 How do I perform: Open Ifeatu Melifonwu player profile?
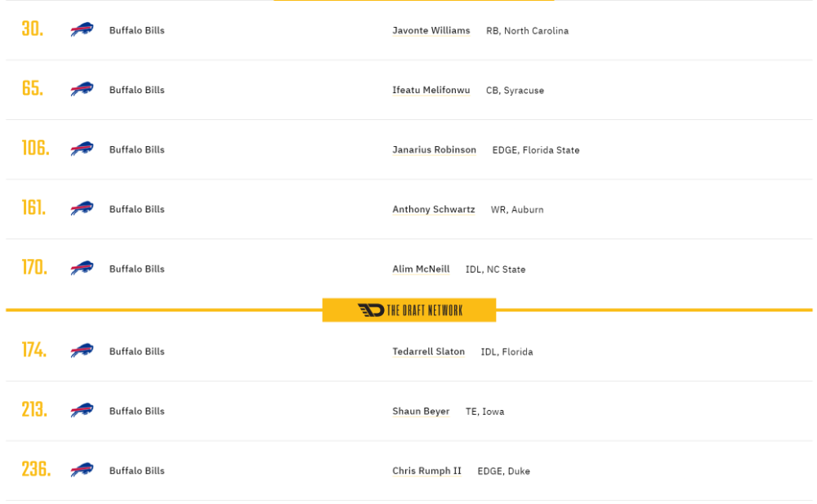coord(431,90)
